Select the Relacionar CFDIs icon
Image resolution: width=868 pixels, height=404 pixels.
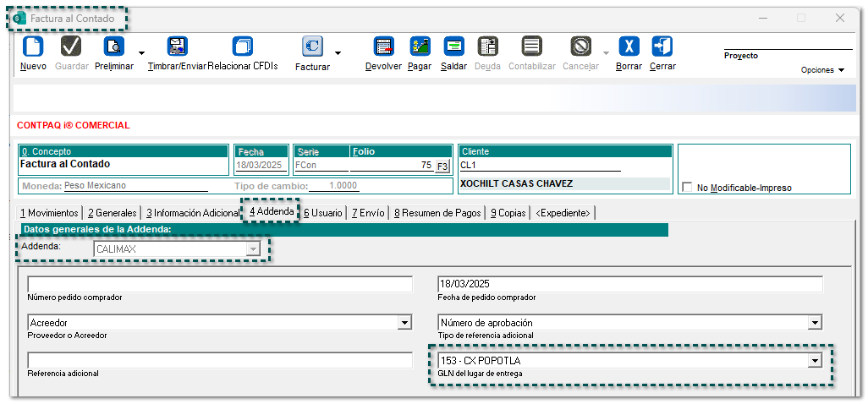point(243,47)
